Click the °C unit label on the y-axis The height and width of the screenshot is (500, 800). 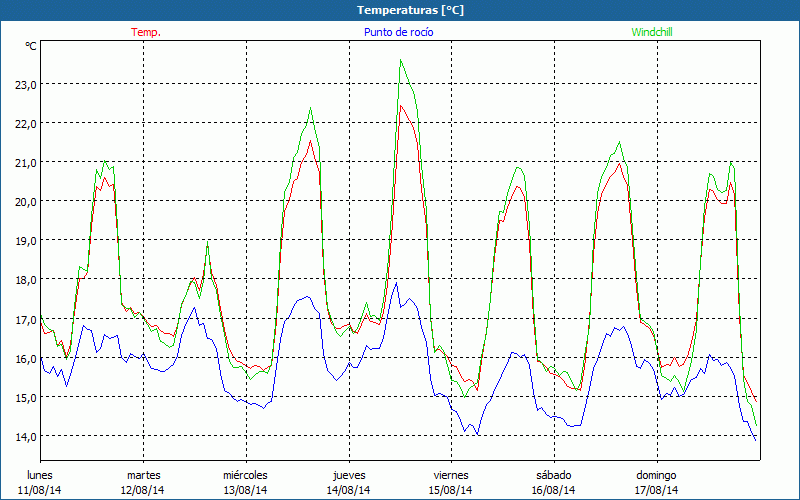30,46
